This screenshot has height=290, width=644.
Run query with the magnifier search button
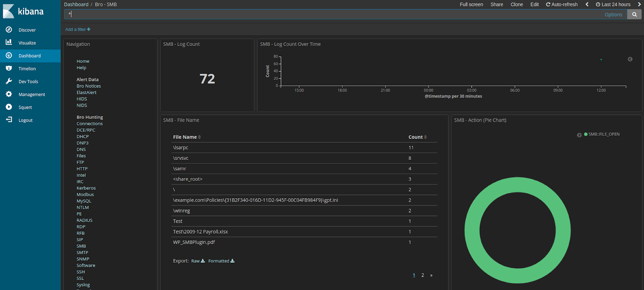634,14
